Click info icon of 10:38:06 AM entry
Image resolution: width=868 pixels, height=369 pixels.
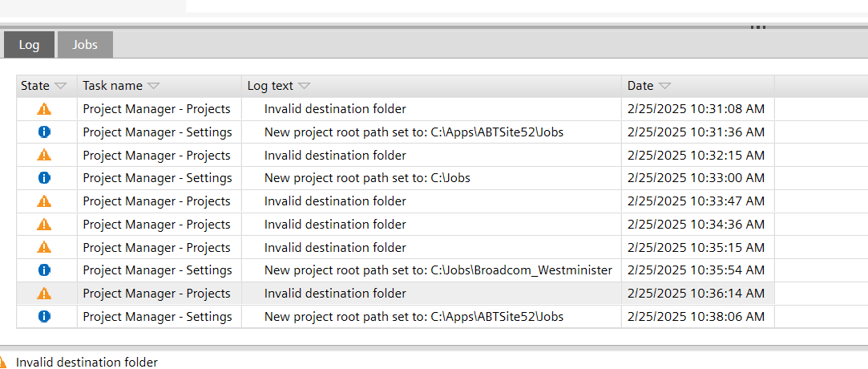pyautogui.click(x=44, y=317)
